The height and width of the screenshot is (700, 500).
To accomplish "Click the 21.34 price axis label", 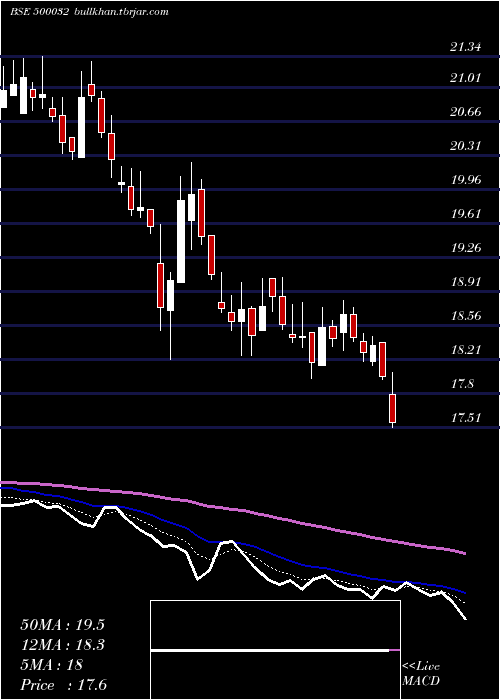I will coord(467,46).
